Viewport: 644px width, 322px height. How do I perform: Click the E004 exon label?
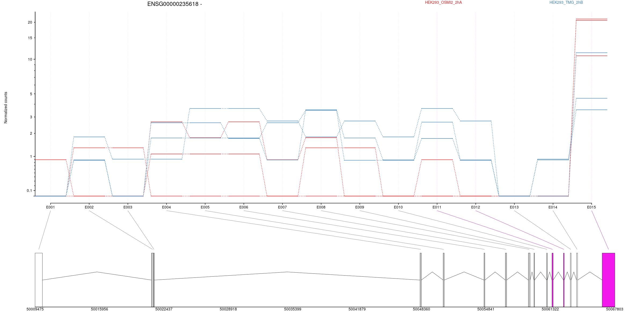coord(166,207)
